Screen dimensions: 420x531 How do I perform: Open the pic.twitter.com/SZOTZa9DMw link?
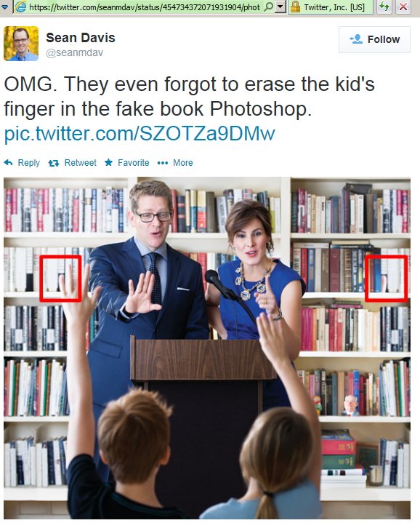coord(140,133)
